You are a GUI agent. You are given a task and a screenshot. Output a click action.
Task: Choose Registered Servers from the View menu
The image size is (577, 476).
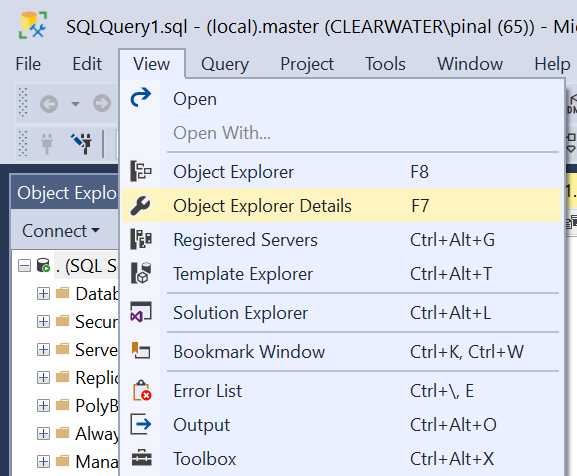pyautogui.click(x=341, y=240)
